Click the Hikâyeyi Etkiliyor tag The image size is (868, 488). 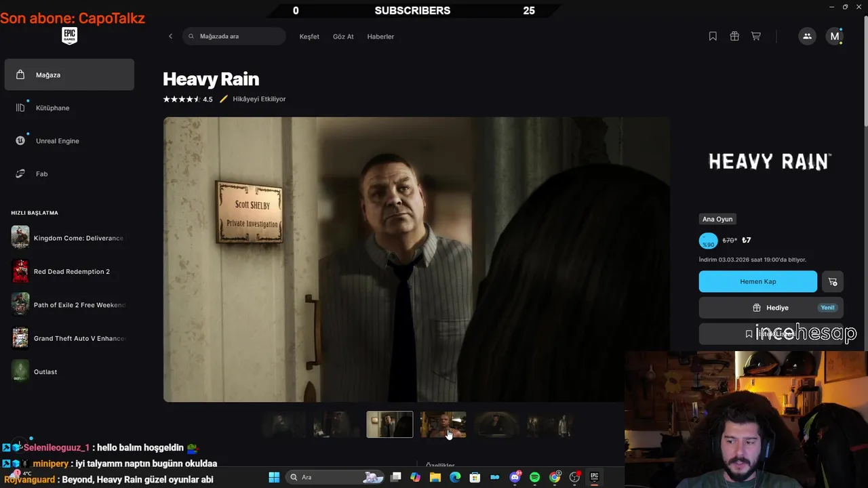pyautogui.click(x=253, y=99)
